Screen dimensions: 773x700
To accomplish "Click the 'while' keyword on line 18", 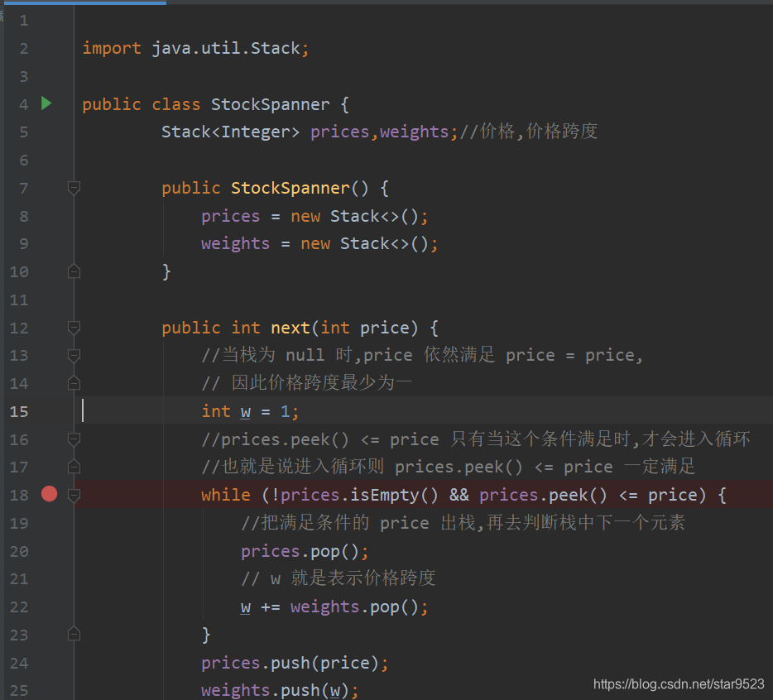I will point(226,495).
